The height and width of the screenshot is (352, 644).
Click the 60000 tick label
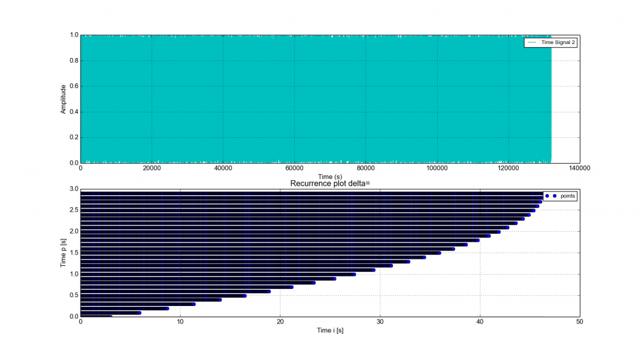click(294, 169)
